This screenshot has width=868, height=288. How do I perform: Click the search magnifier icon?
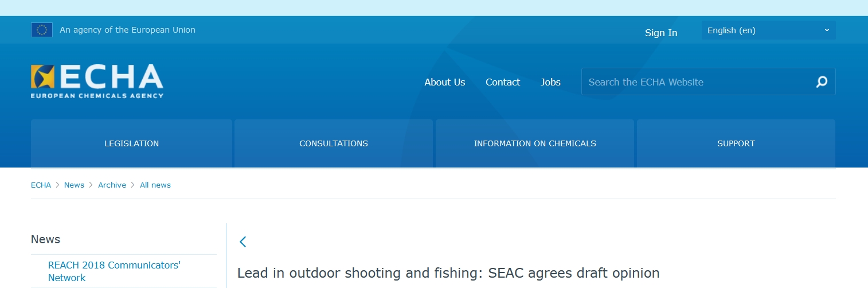[x=822, y=82]
